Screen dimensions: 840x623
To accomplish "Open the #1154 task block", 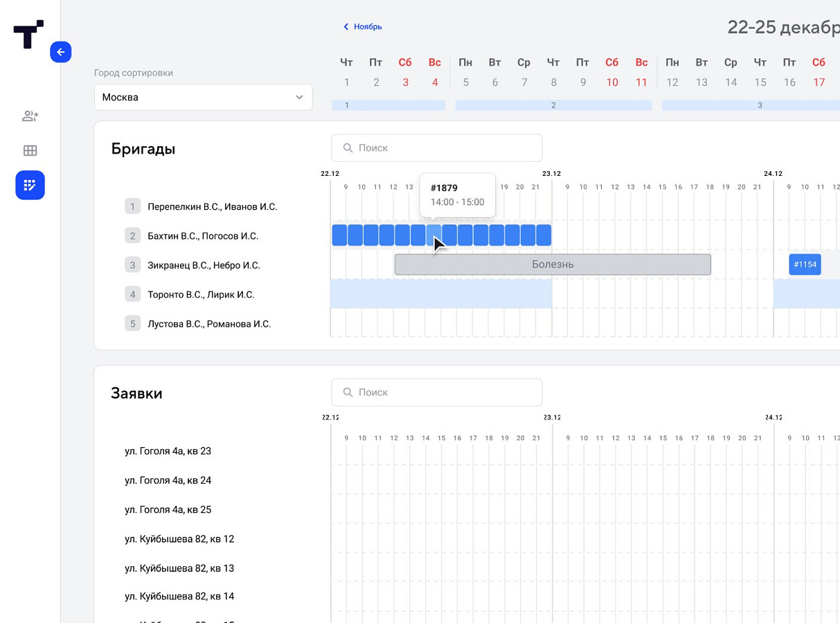I will point(805,264).
